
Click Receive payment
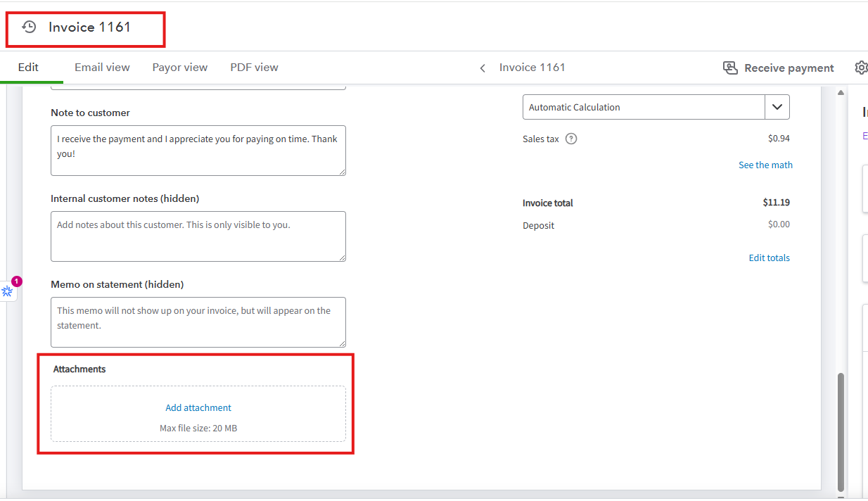[x=778, y=68]
